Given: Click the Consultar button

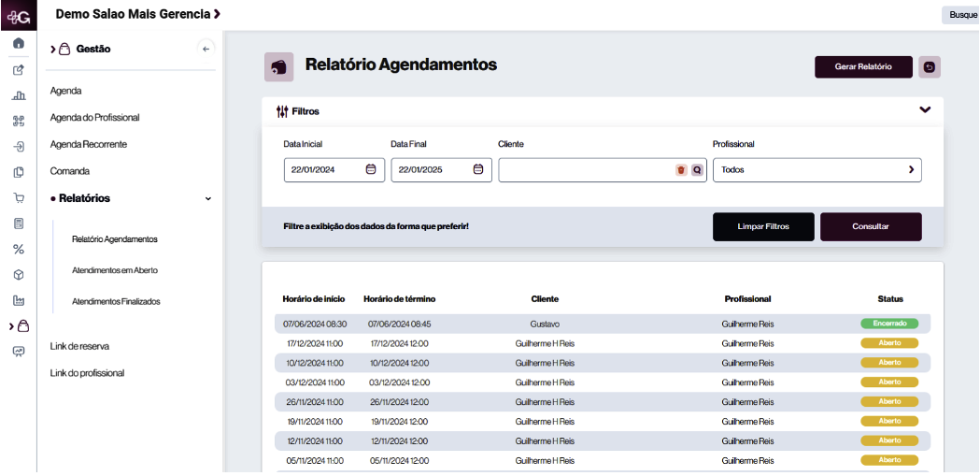Looking at the screenshot, I should (x=871, y=227).
